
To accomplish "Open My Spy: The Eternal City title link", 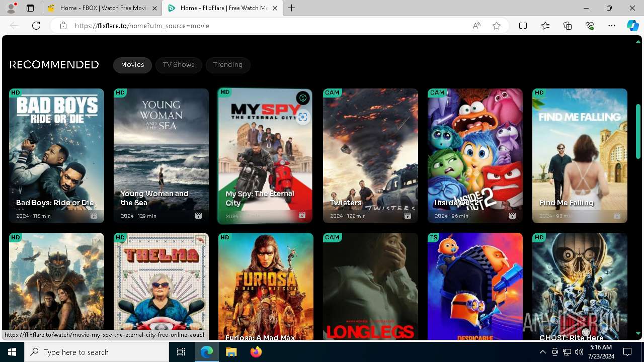I will pyautogui.click(x=260, y=198).
